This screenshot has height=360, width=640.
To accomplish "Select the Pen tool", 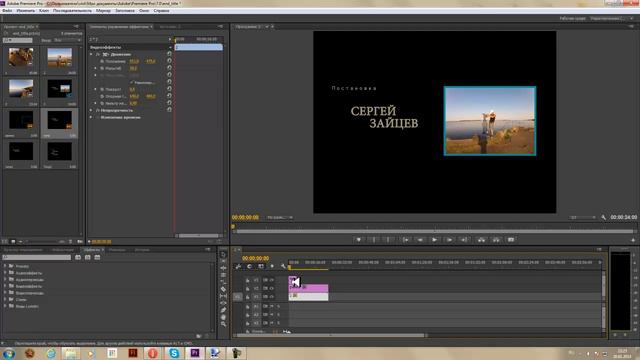I will (x=223, y=310).
